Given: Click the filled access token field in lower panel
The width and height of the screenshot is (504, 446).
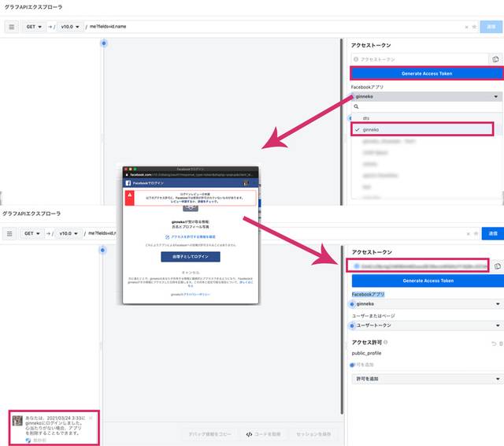Looking at the screenshot, I should [417, 266].
